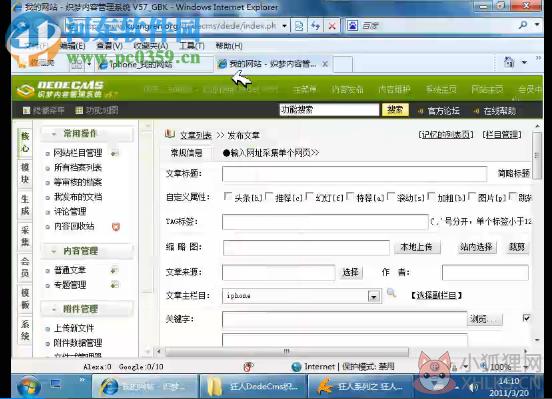The height and width of the screenshot is (399, 552).
Task: Click the breadcrumb book icon beside 文章列表
Action: (x=170, y=133)
